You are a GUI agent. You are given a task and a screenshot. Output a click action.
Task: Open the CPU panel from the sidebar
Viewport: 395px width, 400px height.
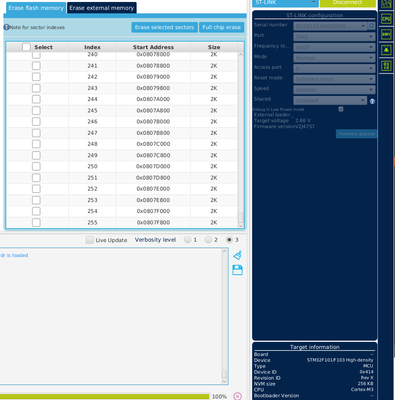(x=386, y=19)
